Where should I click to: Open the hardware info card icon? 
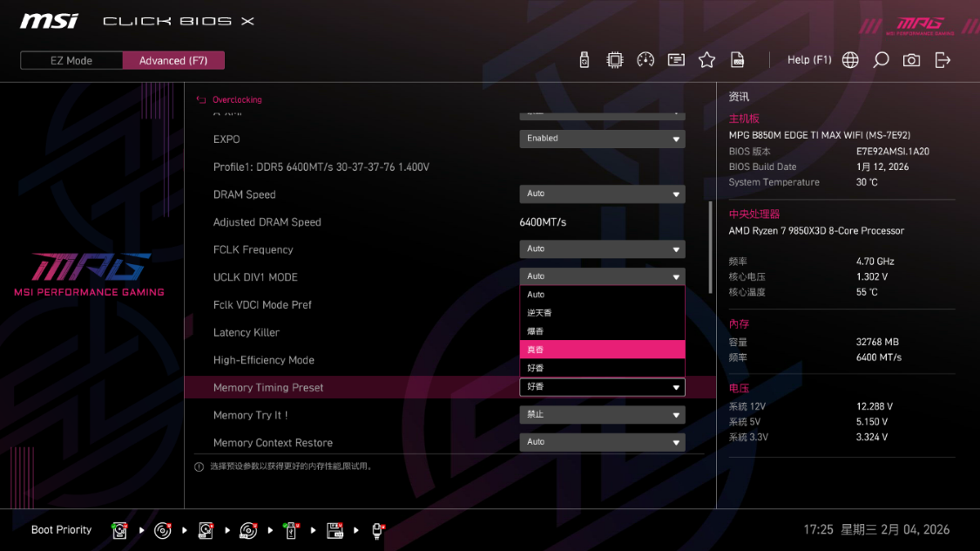(x=676, y=60)
